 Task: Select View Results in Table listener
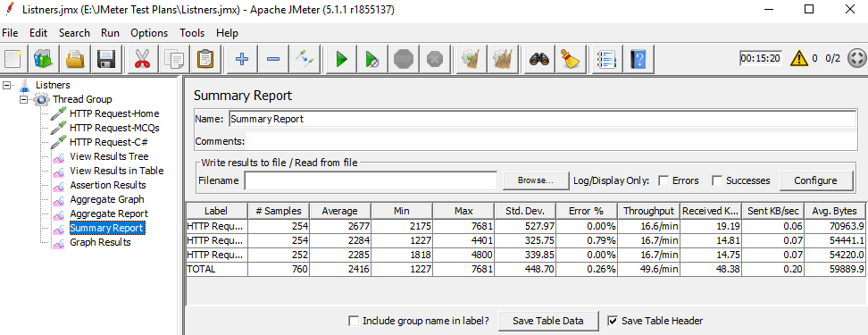tap(117, 171)
